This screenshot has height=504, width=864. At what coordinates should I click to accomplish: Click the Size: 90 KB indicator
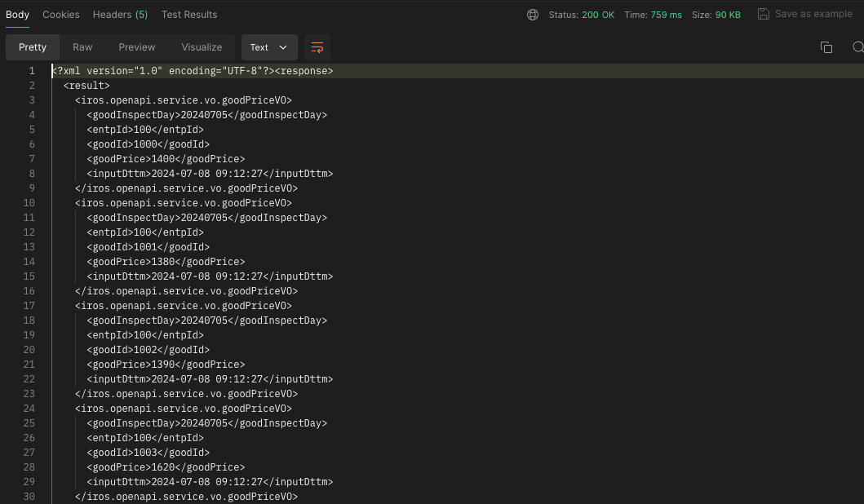pos(716,14)
